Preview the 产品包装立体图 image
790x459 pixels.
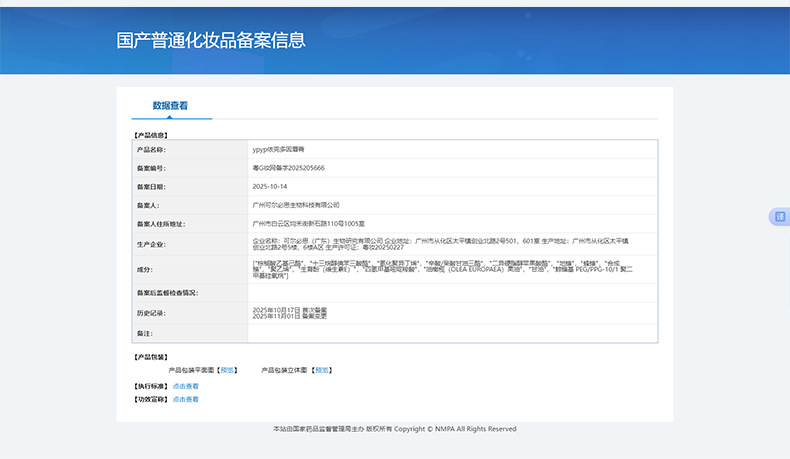pos(322,370)
